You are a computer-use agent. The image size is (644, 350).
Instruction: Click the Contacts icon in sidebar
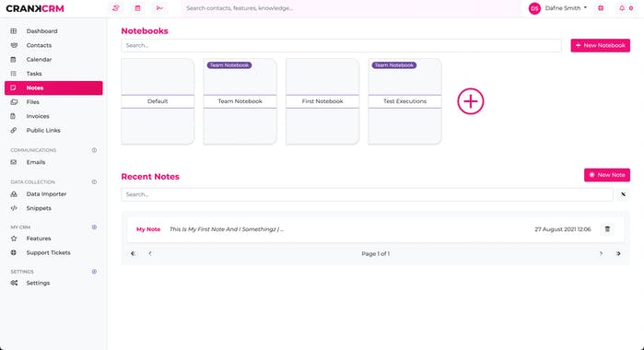pos(14,45)
